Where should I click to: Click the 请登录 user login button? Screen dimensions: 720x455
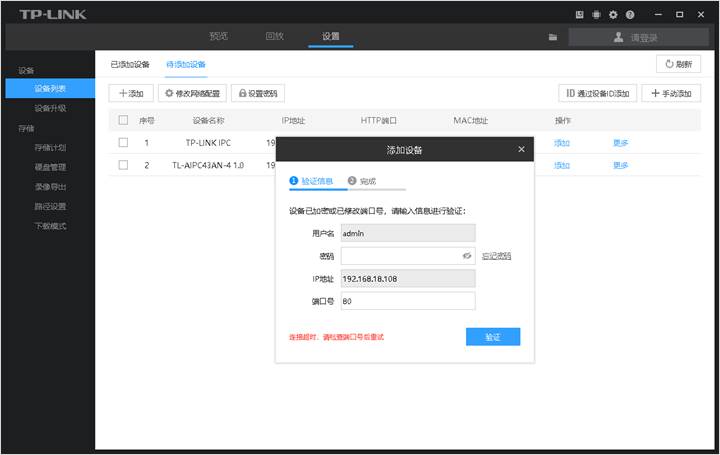pos(635,37)
